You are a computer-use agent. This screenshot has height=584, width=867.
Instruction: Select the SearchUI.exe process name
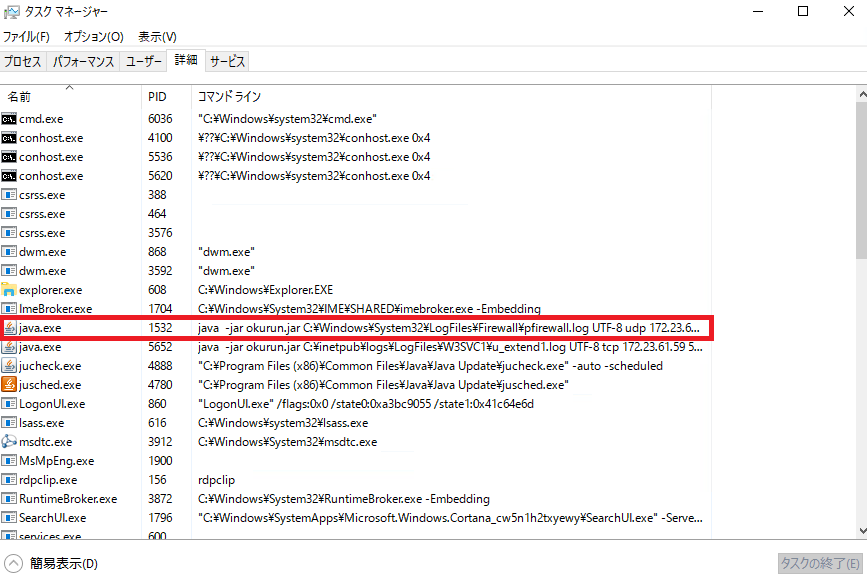pyautogui.click(x=53, y=518)
